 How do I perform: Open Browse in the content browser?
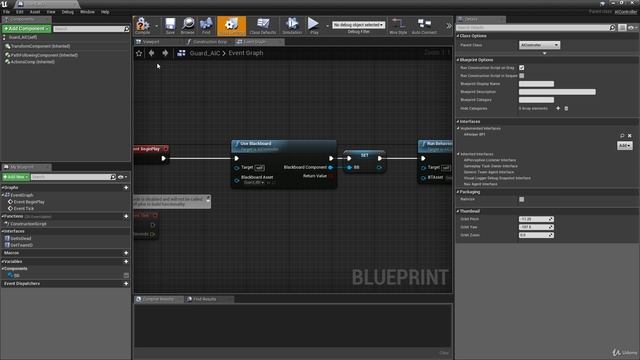coord(188,25)
